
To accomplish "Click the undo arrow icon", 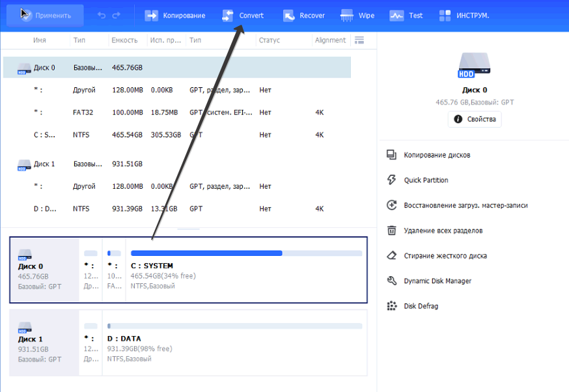I will (102, 15).
